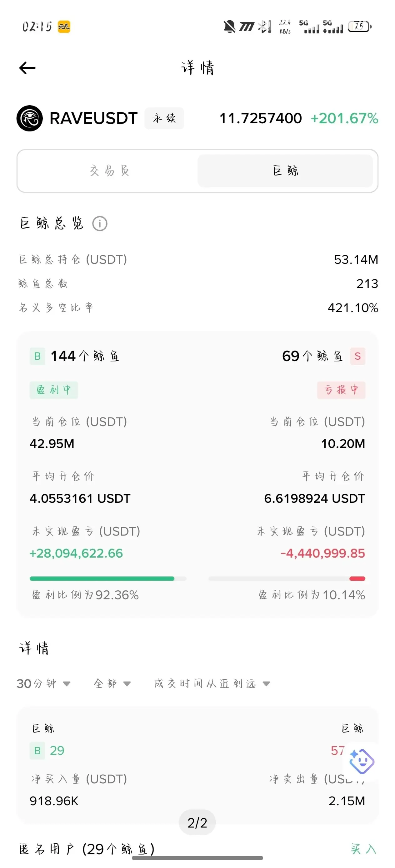
Task: Tap the muted notification bell status icon
Action: [x=229, y=26]
